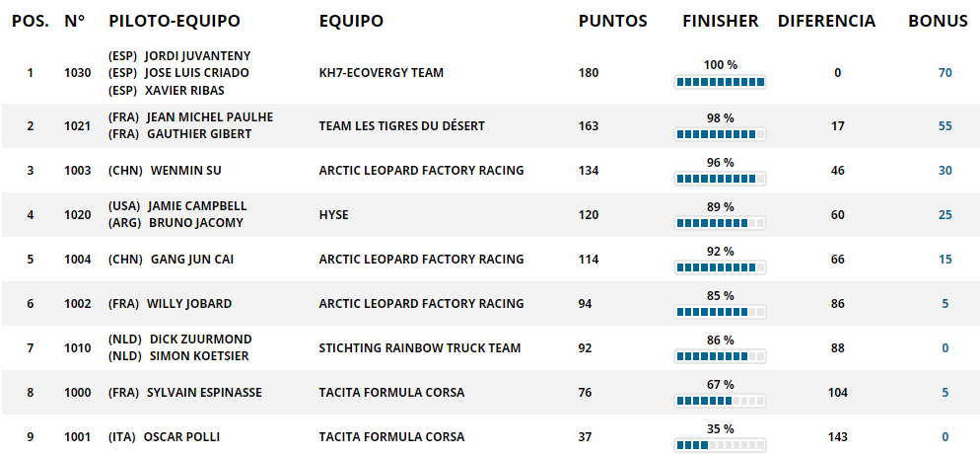Click the PILOTO-EQUIPO column header
980x454 pixels.
175,22
